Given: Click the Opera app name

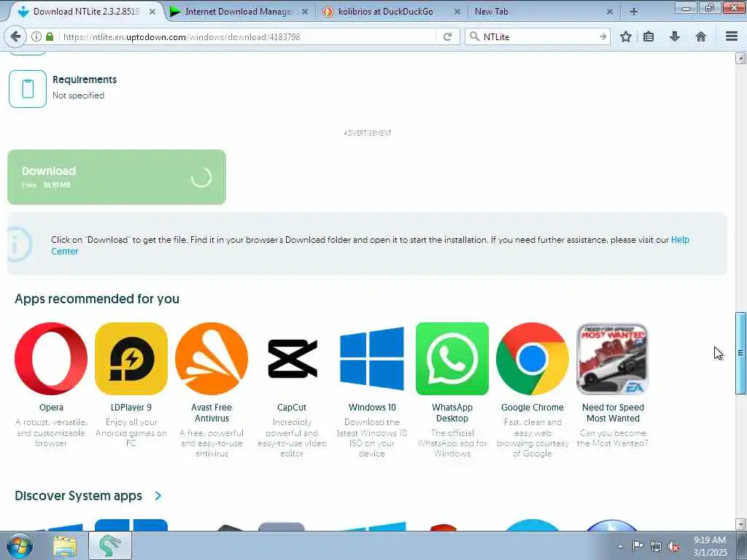Looking at the screenshot, I should point(52,408).
